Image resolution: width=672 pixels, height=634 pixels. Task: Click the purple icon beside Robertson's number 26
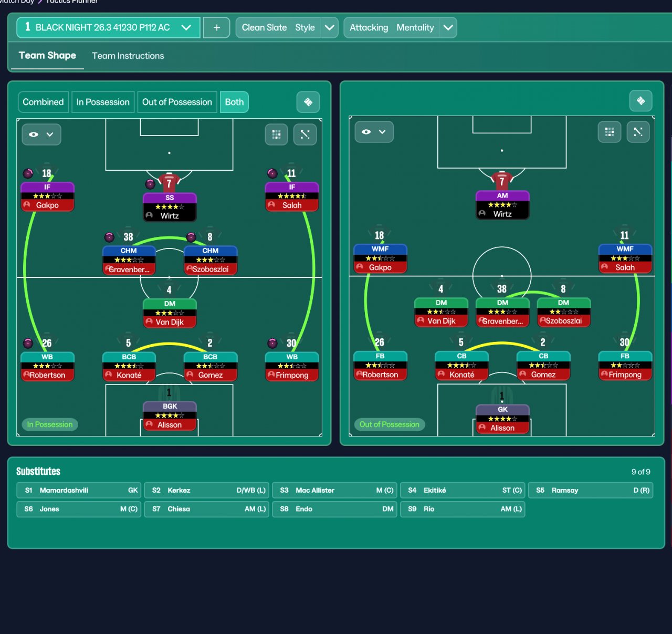[28, 343]
